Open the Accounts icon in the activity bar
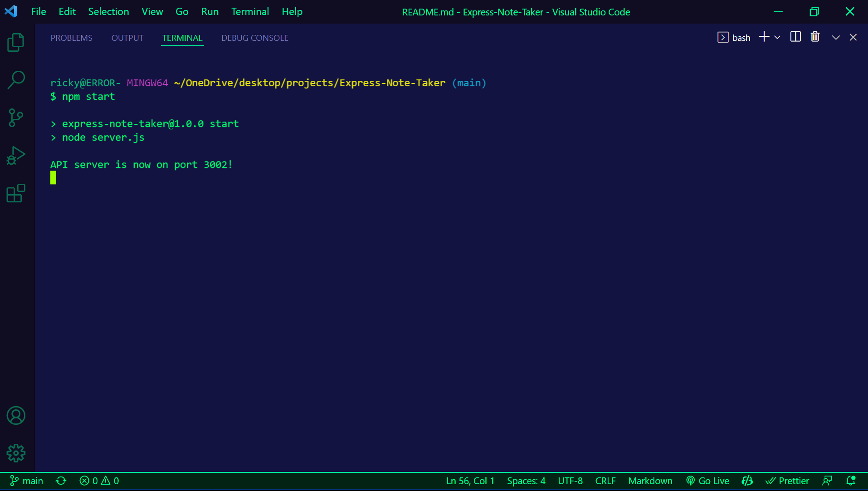Screen dimensions: 868x491 16,415
